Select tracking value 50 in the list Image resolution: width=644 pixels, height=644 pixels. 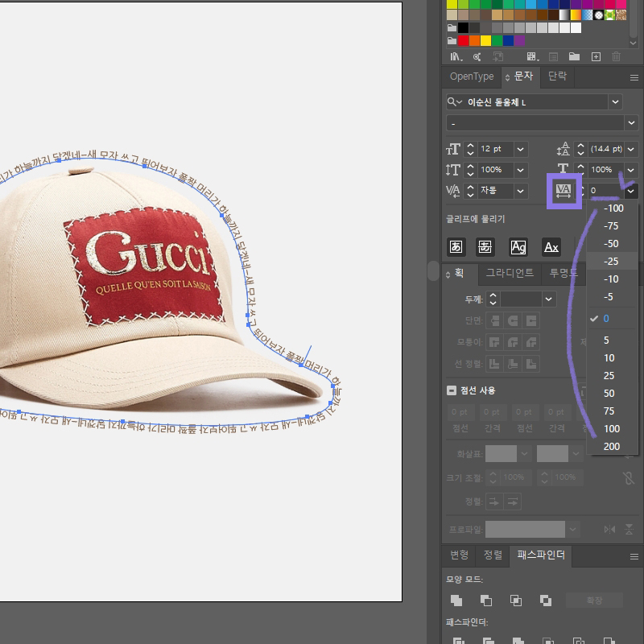pos(613,394)
